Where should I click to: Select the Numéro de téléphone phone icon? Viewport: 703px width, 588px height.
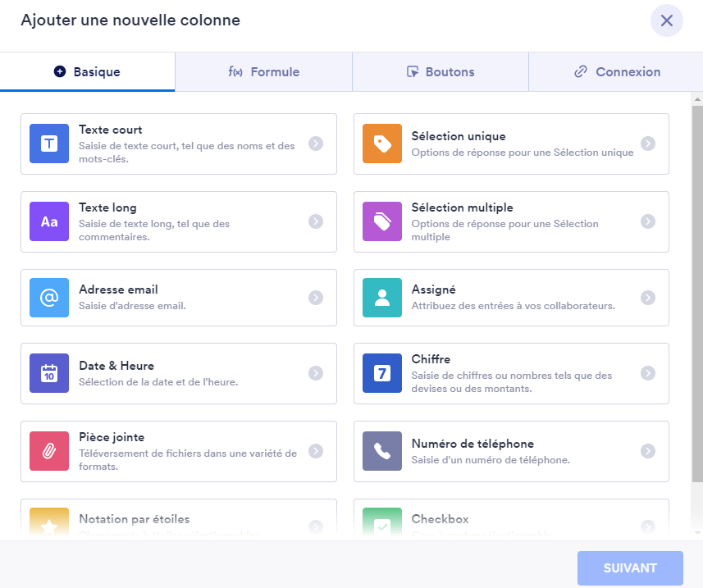tap(382, 451)
